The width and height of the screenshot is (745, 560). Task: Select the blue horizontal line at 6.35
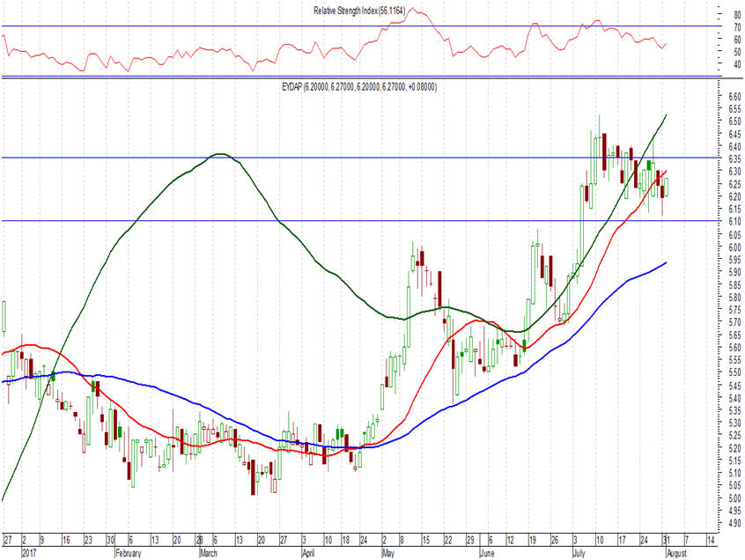click(x=361, y=158)
